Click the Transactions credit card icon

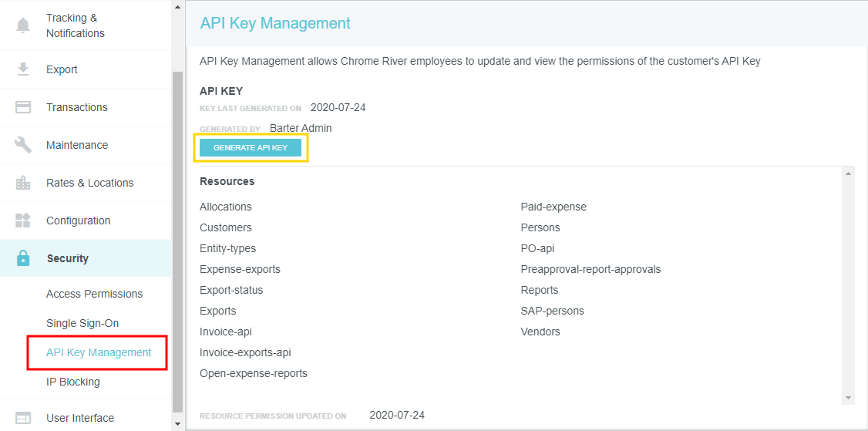point(23,107)
